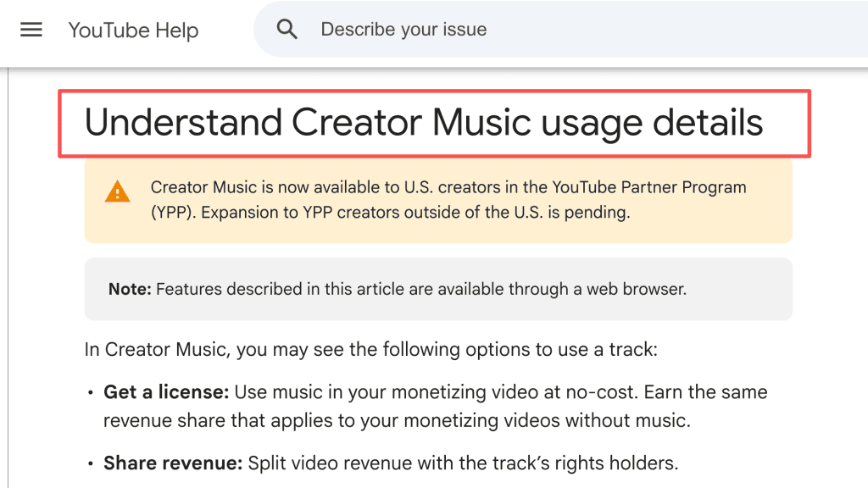Screen dimensions: 868x488
Task: Focus the 'Describe your issue' search field
Action: [x=561, y=30]
